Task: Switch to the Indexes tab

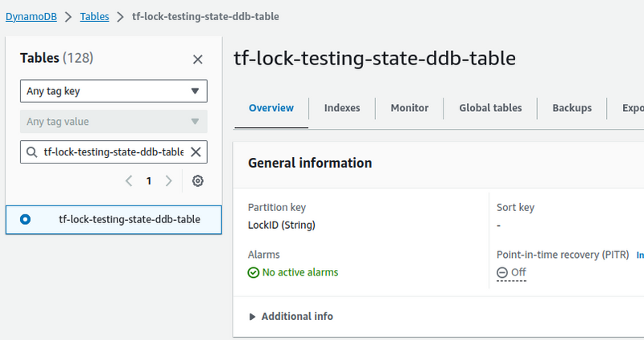Action: [342, 108]
